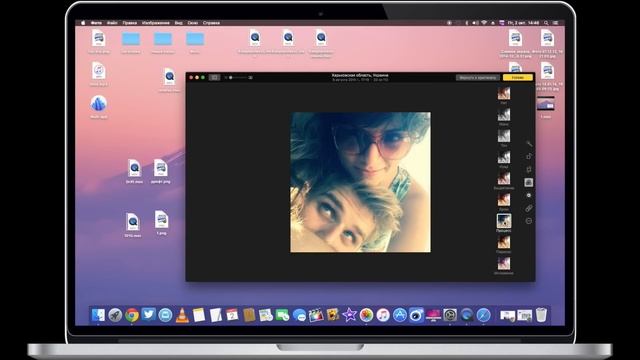Click the selected Процесс filter thumbnail
The width and height of the screenshot is (640, 360).
tap(504, 221)
